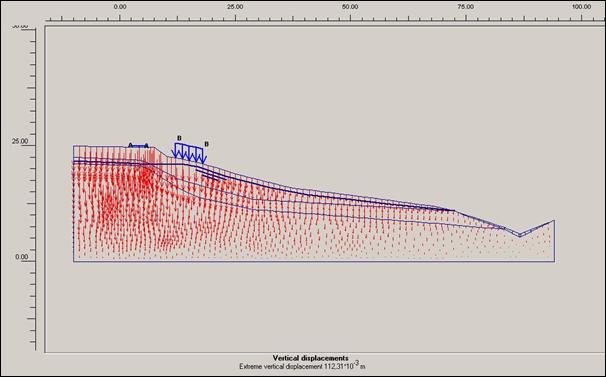
Task: Click the blue distributed load B arrows
Action: 189,153
